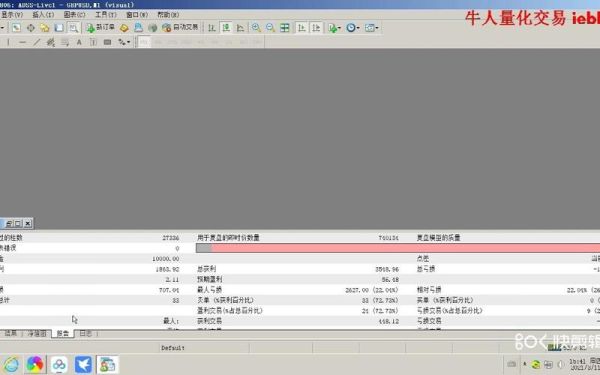
Task: Select the horizontal line drawing tool
Action: (23, 42)
